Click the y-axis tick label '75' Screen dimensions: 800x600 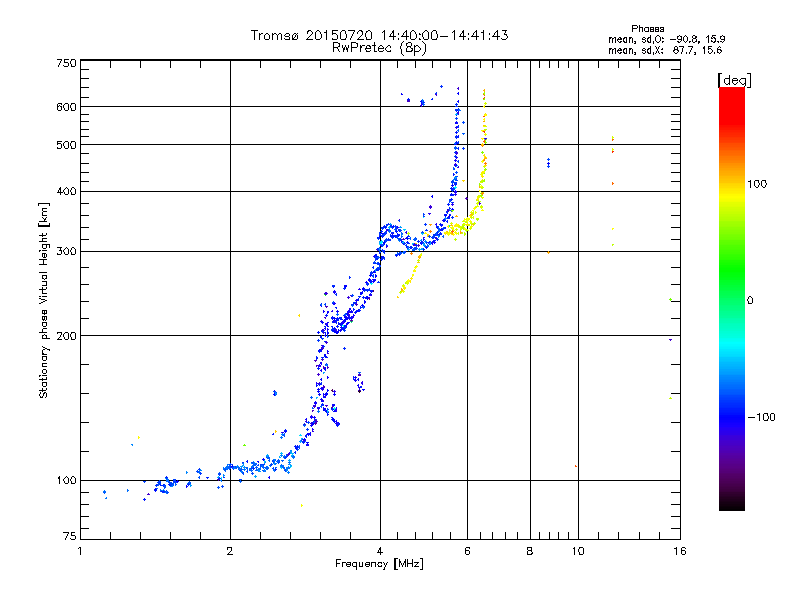pos(70,536)
